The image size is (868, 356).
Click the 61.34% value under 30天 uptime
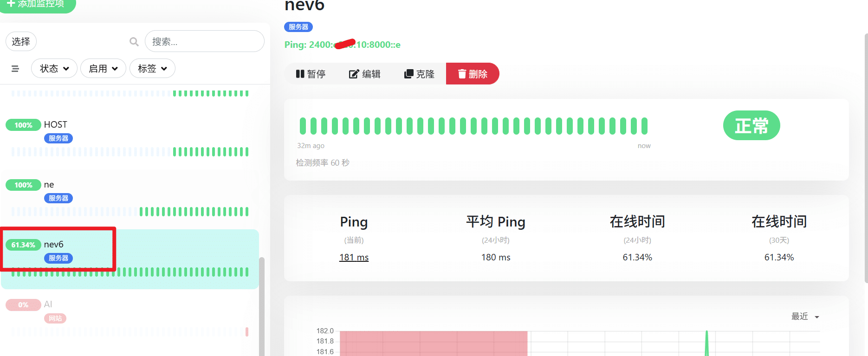[779, 257]
